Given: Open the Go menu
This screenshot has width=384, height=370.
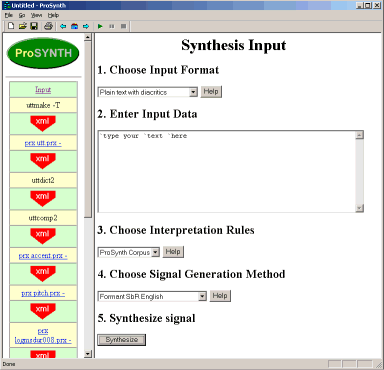Looking at the screenshot, I should (x=22, y=15).
